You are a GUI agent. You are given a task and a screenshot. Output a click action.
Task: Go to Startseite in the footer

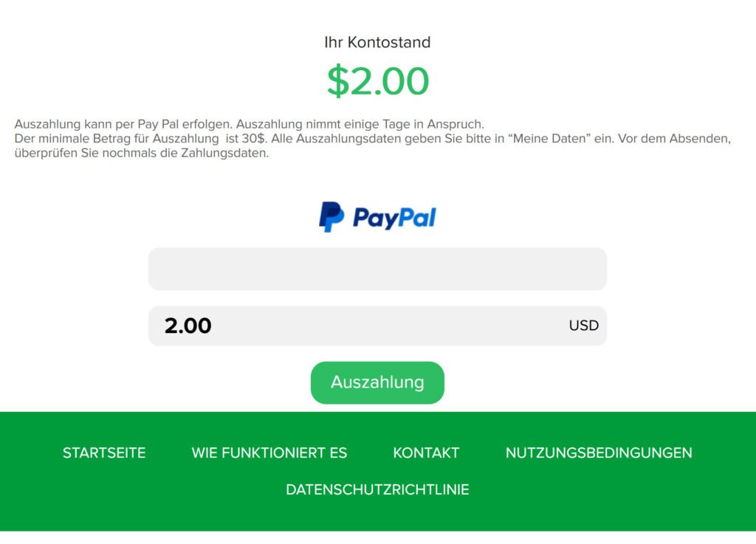(x=104, y=452)
